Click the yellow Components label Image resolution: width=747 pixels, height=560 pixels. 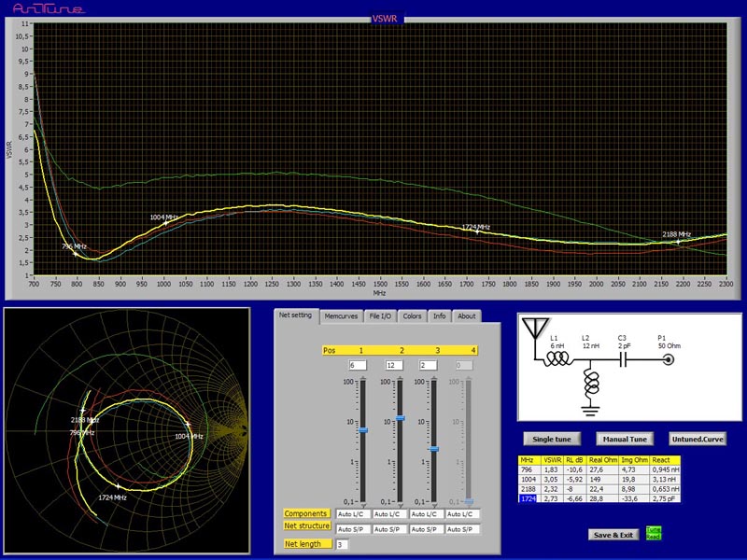306,513
